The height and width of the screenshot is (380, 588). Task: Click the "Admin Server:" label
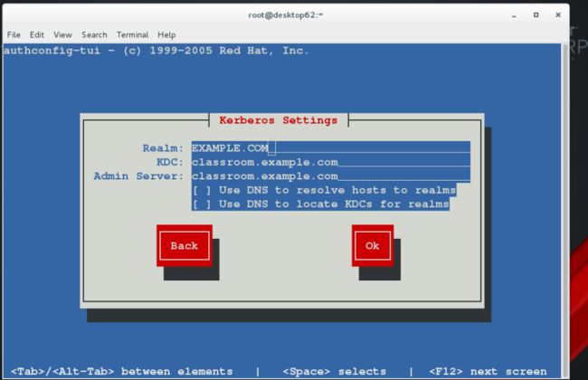pos(138,176)
